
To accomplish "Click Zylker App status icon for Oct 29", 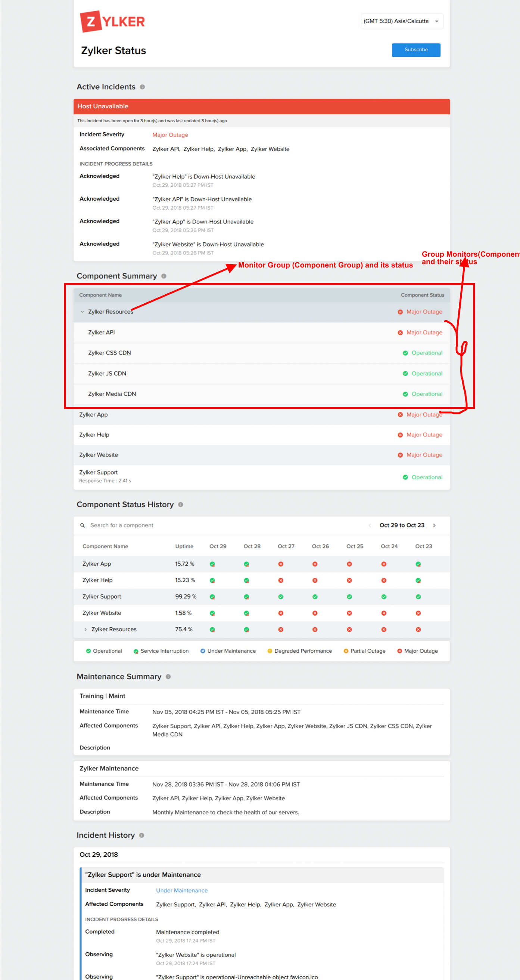I will pyautogui.click(x=212, y=564).
